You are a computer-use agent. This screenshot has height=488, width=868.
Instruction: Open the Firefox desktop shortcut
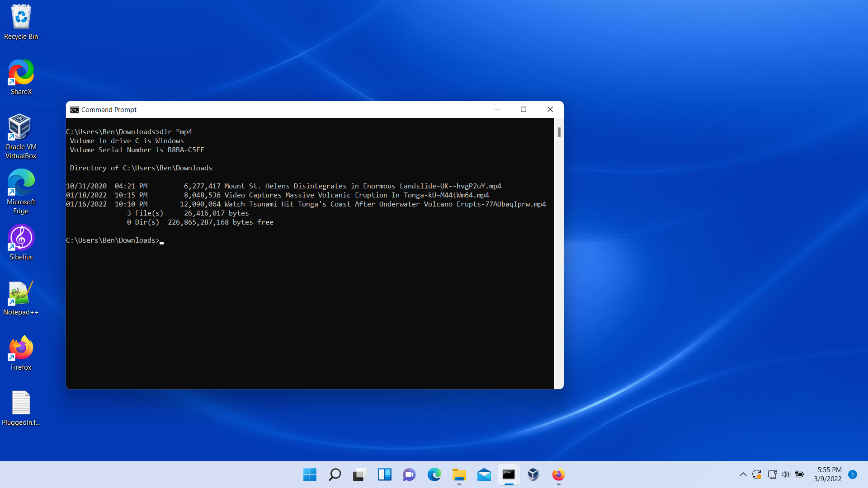pos(21,348)
